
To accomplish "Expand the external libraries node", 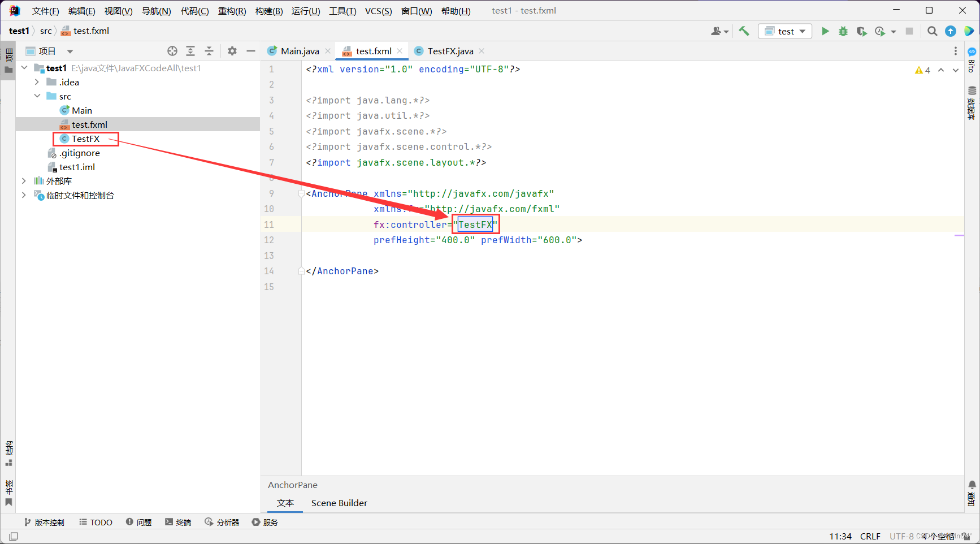I will [24, 181].
